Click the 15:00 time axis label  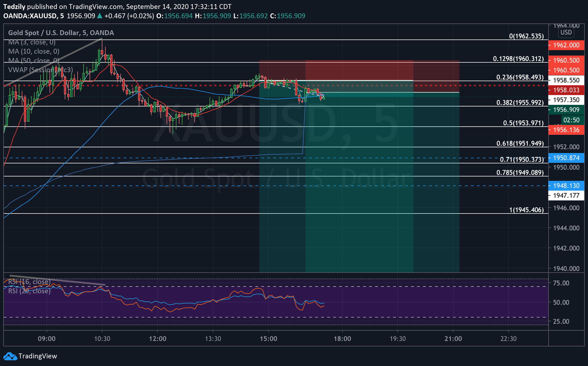tap(268, 339)
